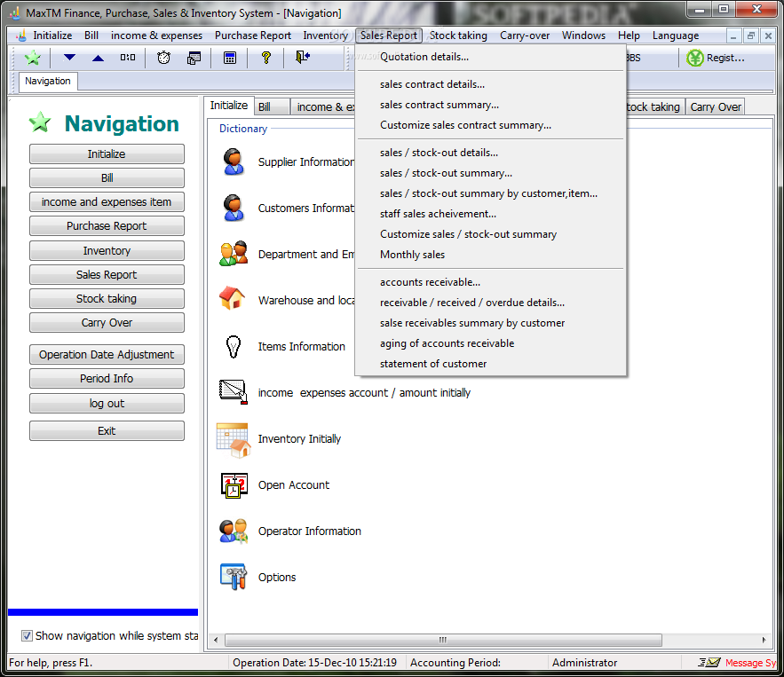Click the Operation Date Adjustment button
Viewport: 784px width, 677px height.
tap(107, 354)
